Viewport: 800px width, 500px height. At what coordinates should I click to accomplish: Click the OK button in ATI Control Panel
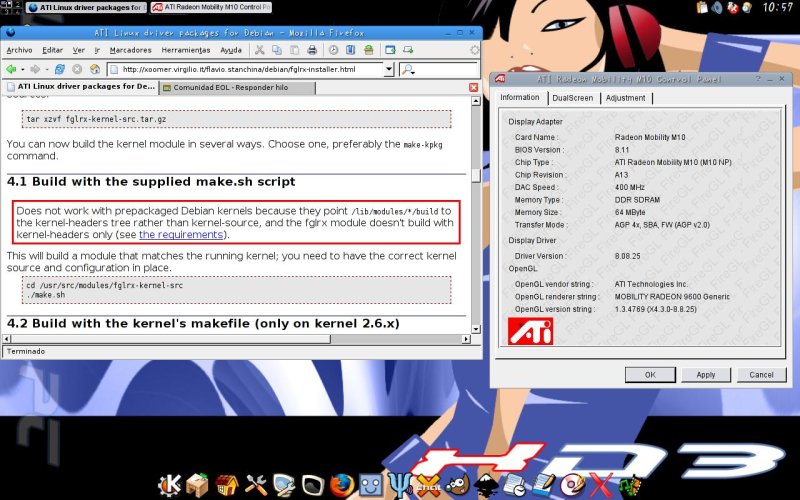pos(650,374)
